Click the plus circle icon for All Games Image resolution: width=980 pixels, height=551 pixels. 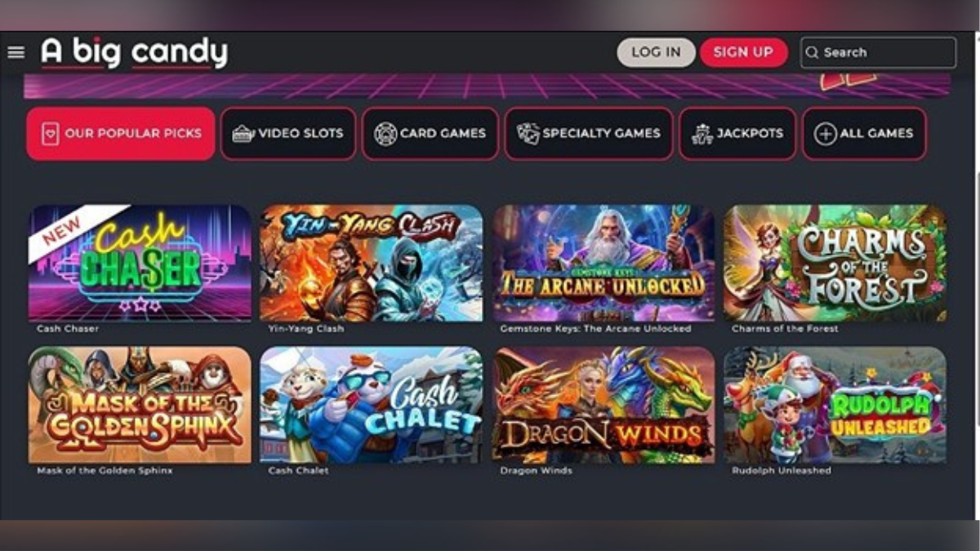click(826, 133)
